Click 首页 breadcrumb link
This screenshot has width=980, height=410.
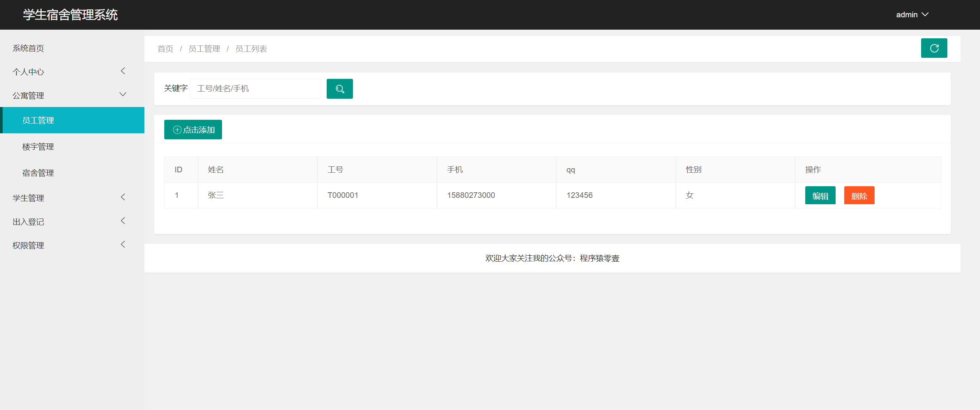[165, 49]
